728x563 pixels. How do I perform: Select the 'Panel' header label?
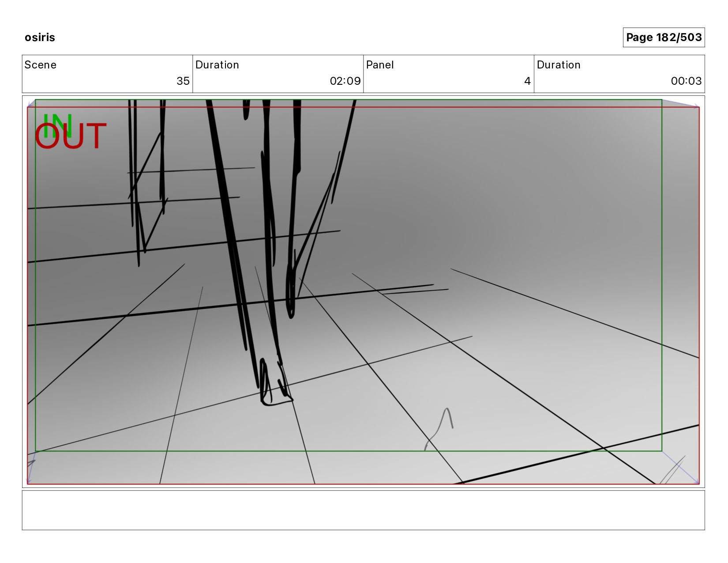[380, 65]
